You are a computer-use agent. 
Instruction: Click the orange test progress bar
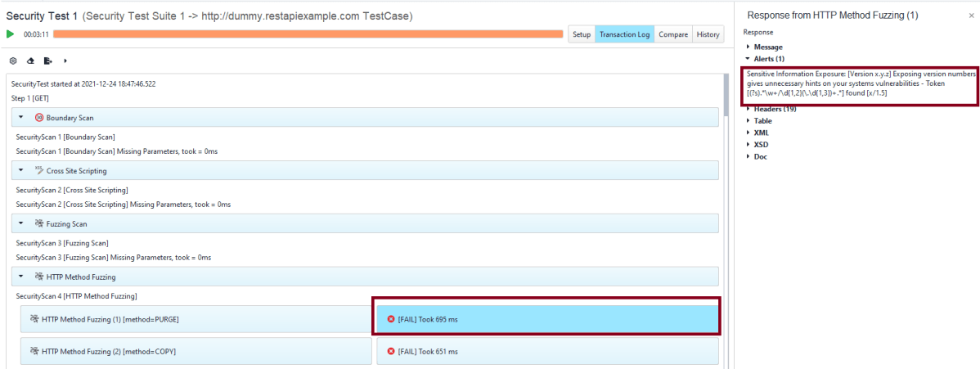308,34
